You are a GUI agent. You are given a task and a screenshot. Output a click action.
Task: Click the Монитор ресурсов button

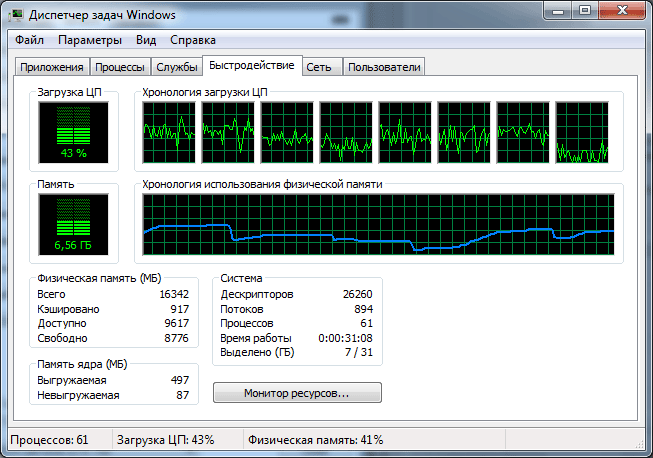297,393
